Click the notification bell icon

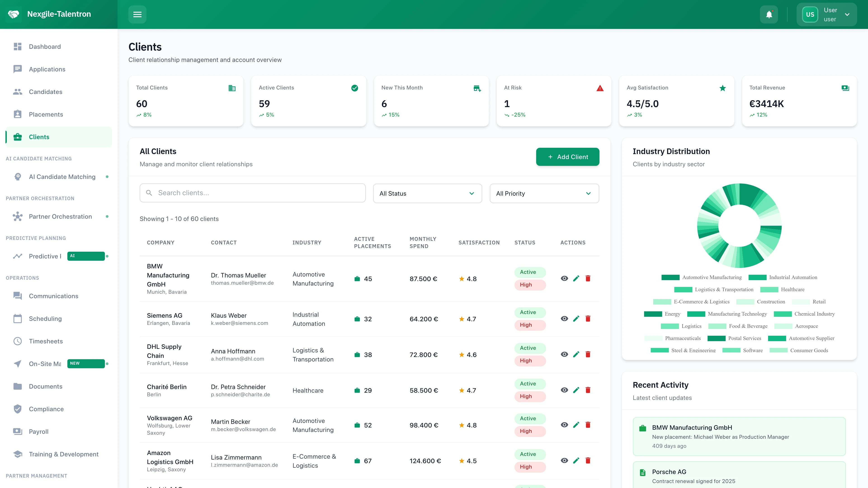pyautogui.click(x=769, y=14)
